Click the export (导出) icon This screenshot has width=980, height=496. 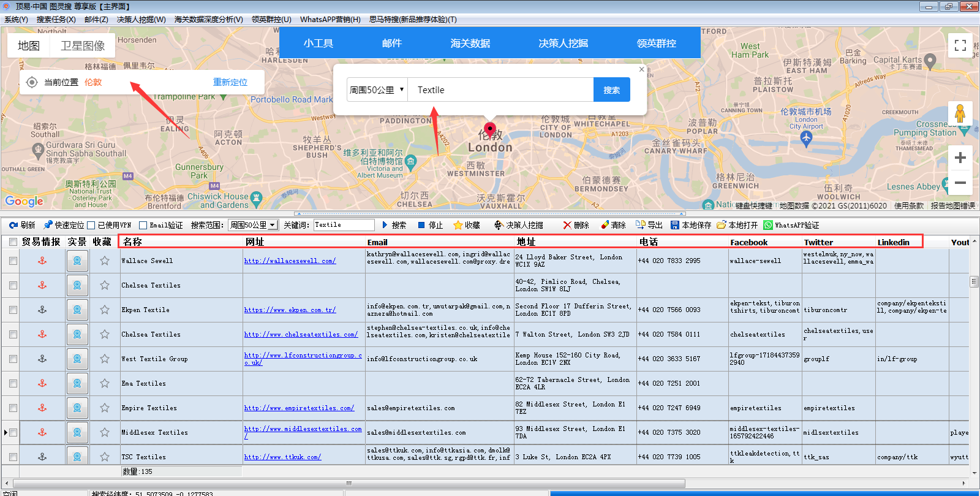640,225
